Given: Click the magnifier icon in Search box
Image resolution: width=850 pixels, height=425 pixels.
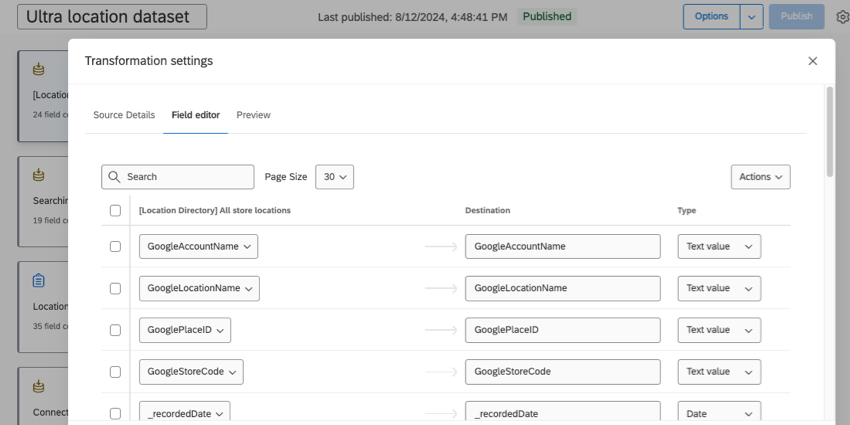Looking at the screenshot, I should pos(114,177).
